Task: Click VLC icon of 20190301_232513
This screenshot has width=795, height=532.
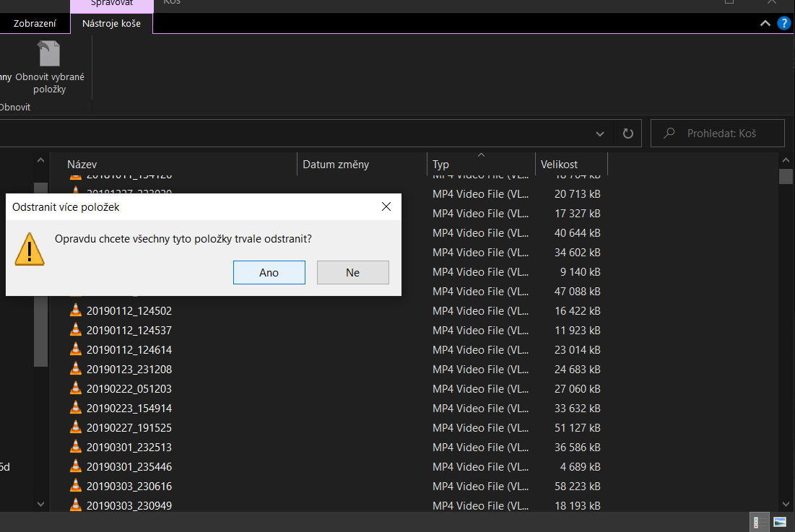Action: [76, 447]
